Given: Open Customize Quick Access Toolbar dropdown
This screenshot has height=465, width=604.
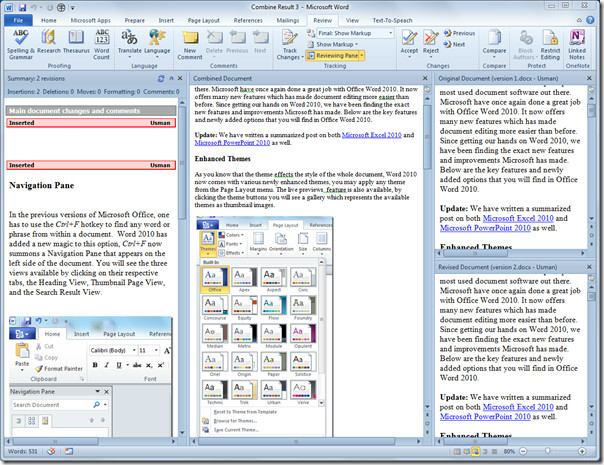Looking at the screenshot, I should click(x=72, y=8).
